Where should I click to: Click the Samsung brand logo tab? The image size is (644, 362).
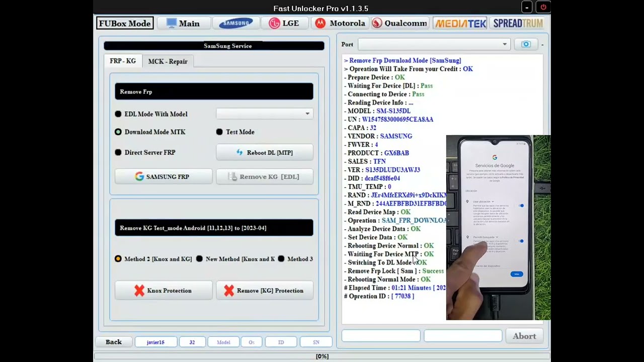tap(236, 23)
